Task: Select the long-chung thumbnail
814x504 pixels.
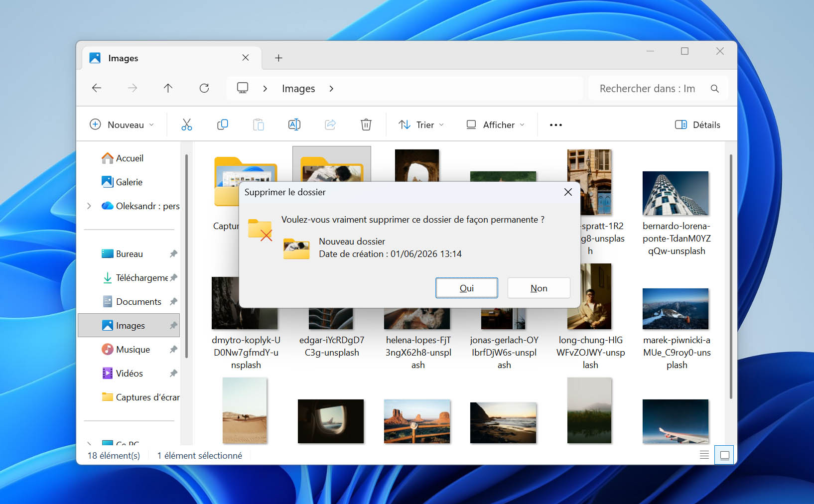Action: [x=590, y=296]
